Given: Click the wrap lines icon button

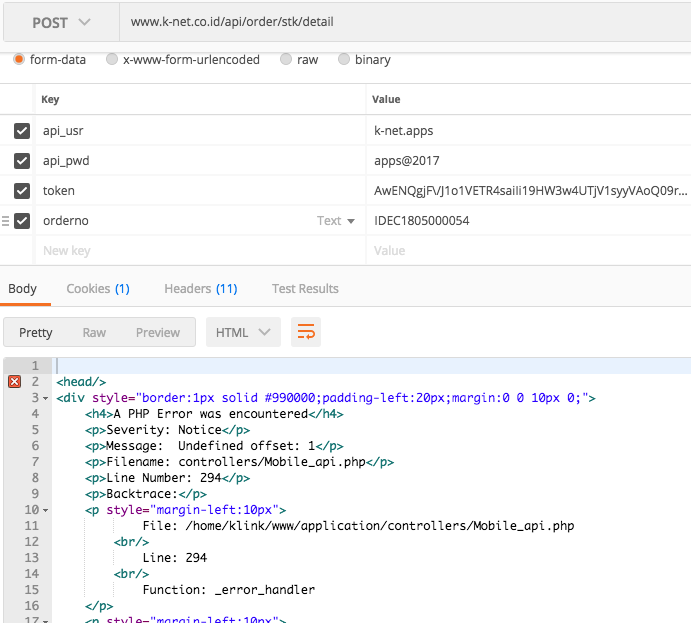Looking at the screenshot, I should coord(305,333).
